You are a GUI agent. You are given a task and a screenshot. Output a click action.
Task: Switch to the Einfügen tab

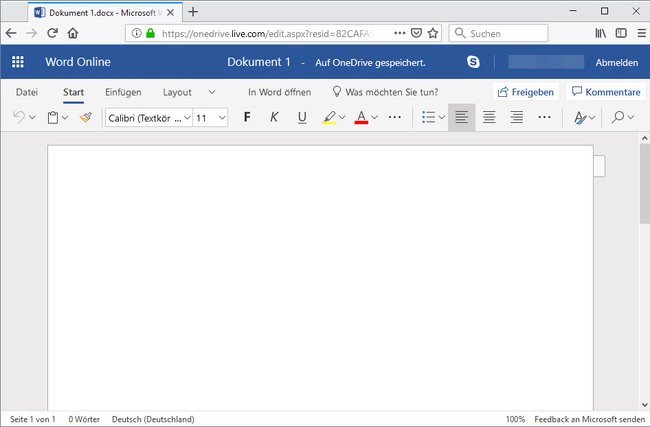(x=123, y=92)
